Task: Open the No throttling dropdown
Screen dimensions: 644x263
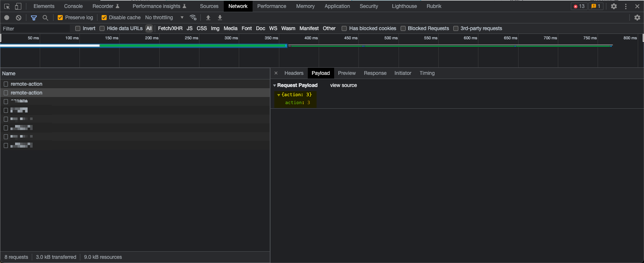Action: 164,18
